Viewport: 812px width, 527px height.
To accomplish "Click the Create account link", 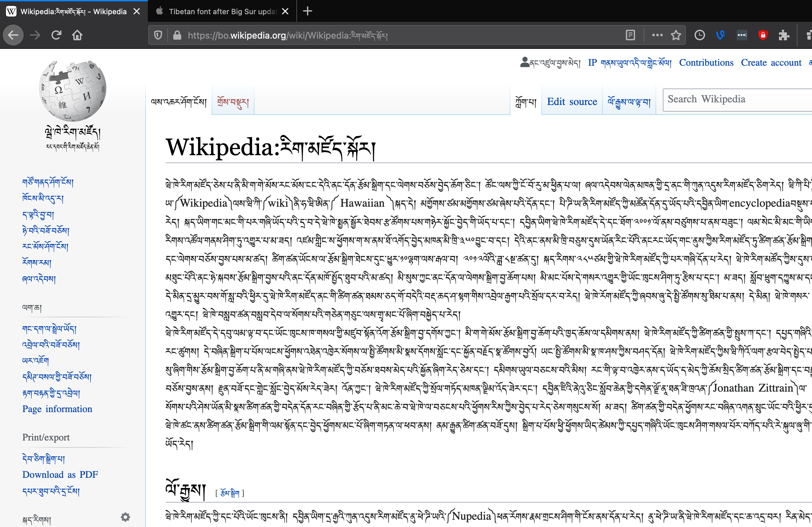I will (771, 62).
